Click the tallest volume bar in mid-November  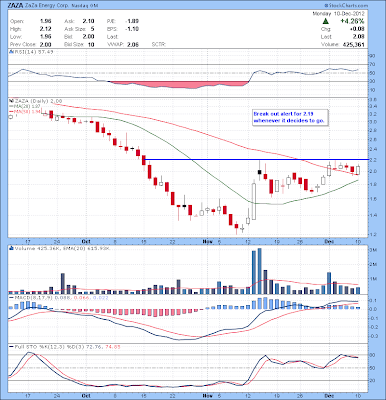[x=260, y=271]
